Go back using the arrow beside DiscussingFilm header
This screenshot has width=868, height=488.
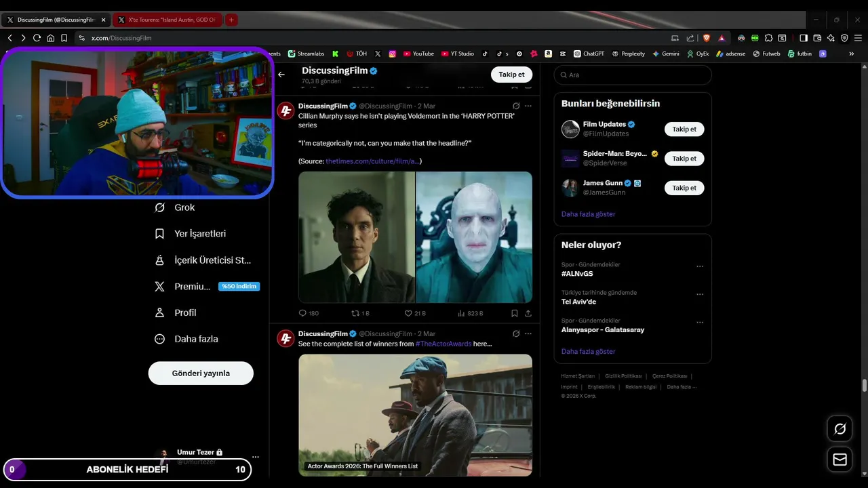pyautogui.click(x=281, y=75)
